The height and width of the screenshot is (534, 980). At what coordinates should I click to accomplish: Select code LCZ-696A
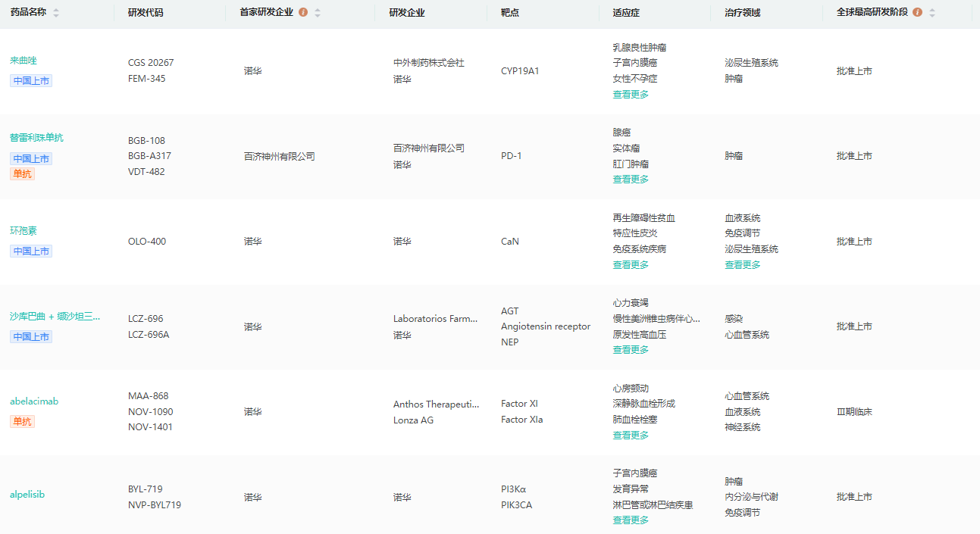(149, 335)
